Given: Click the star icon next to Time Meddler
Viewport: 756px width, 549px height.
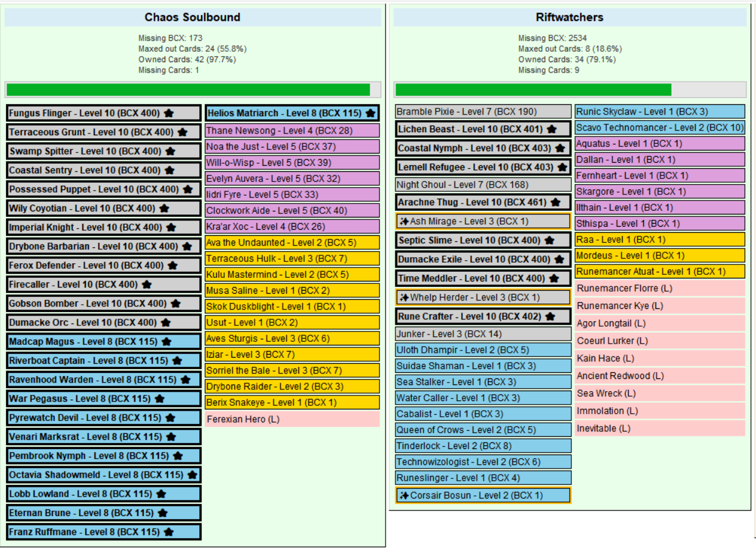Looking at the screenshot, I should tap(554, 278).
